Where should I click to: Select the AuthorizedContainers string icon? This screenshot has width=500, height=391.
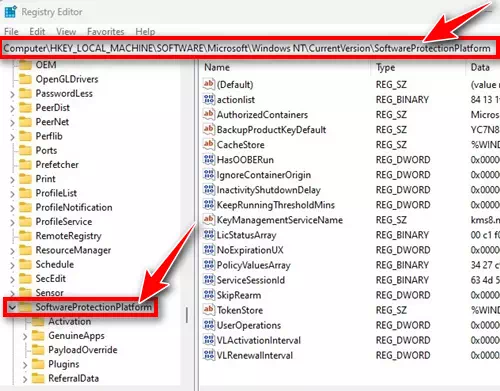209,114
